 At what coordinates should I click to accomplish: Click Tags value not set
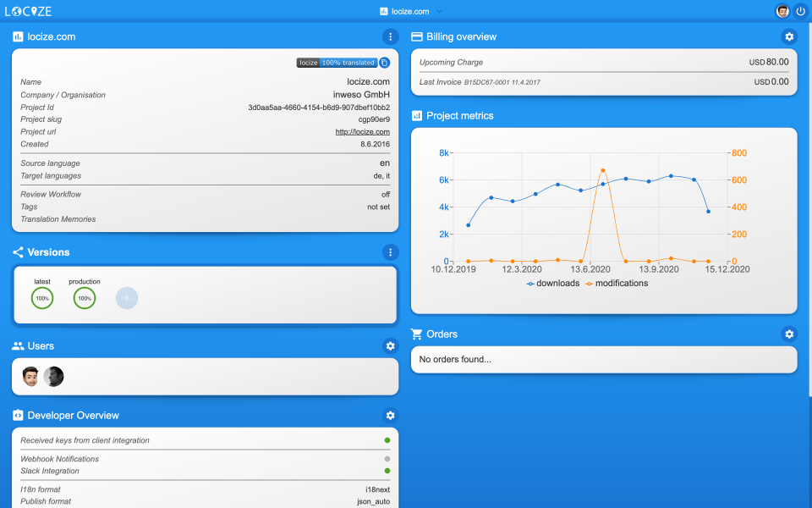[379, 207]
